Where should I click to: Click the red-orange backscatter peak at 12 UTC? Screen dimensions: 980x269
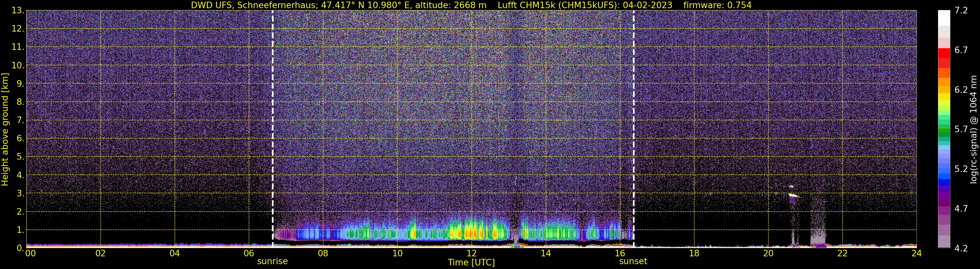[x=471, y=232]
